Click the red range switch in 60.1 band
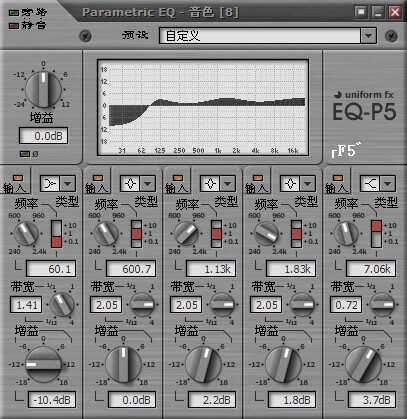Screen dimensions: 407x419 [x=56, y=242]
